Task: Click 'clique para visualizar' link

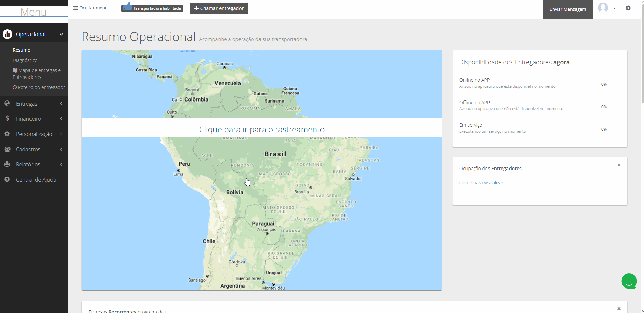Action: (x=481, y=183)
